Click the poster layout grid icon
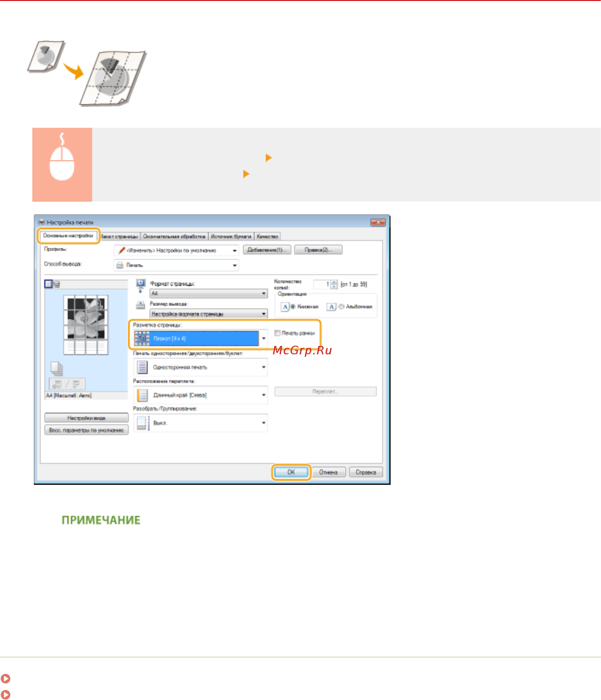The height and width of the screenshot is (700, 601). tap(142, 338)
